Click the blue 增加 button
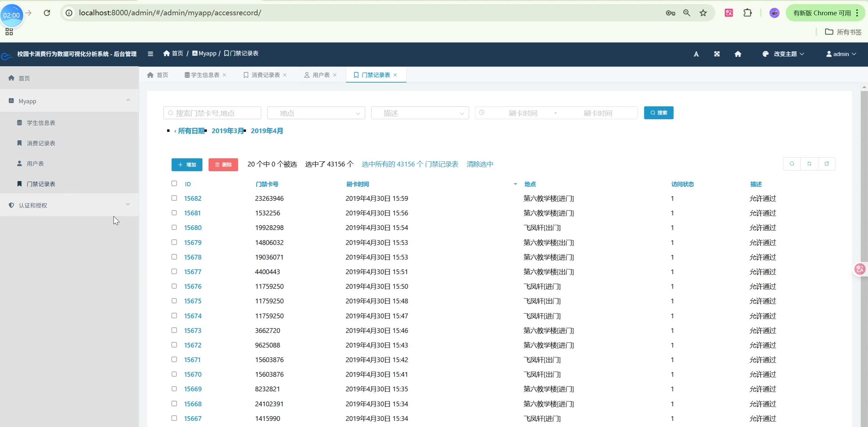The height and width of the screenshot is (427, 868). click(187, 165)
